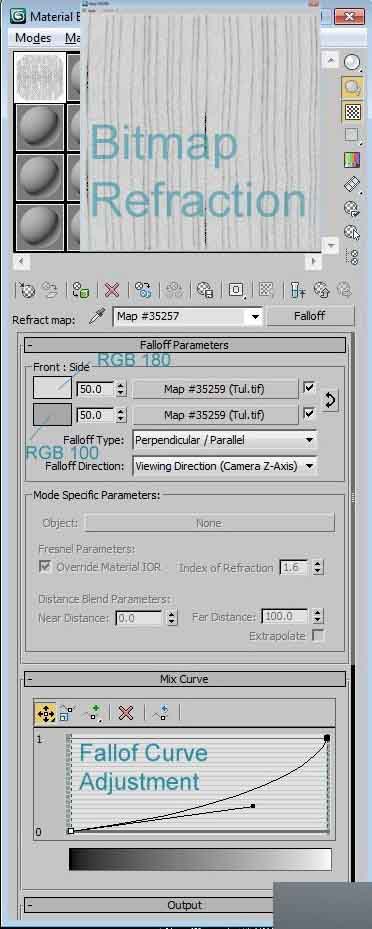Click Go Forward to Sibling icon
The width and height of the screenshot is (372, 929).
pos(344,290)
